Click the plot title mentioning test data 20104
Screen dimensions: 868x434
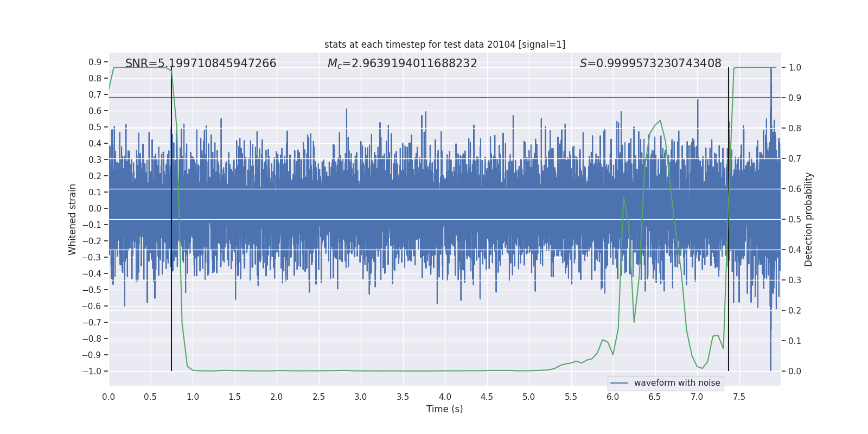445,44
